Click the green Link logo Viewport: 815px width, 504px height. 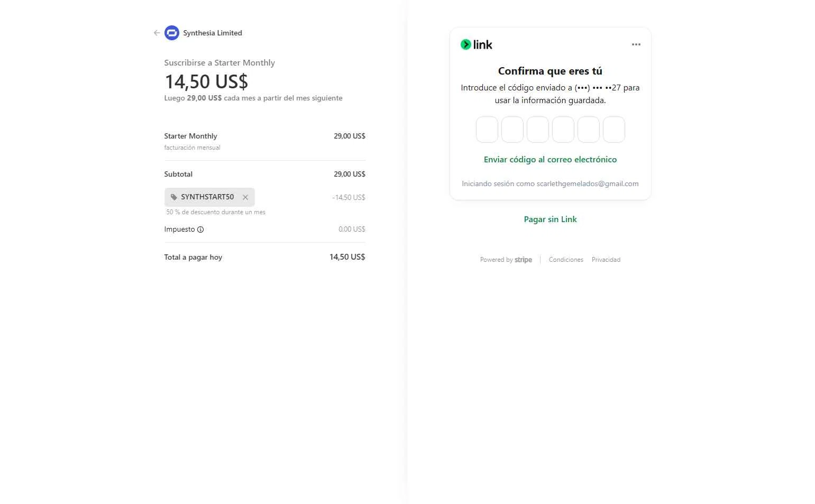pos(477,45)
